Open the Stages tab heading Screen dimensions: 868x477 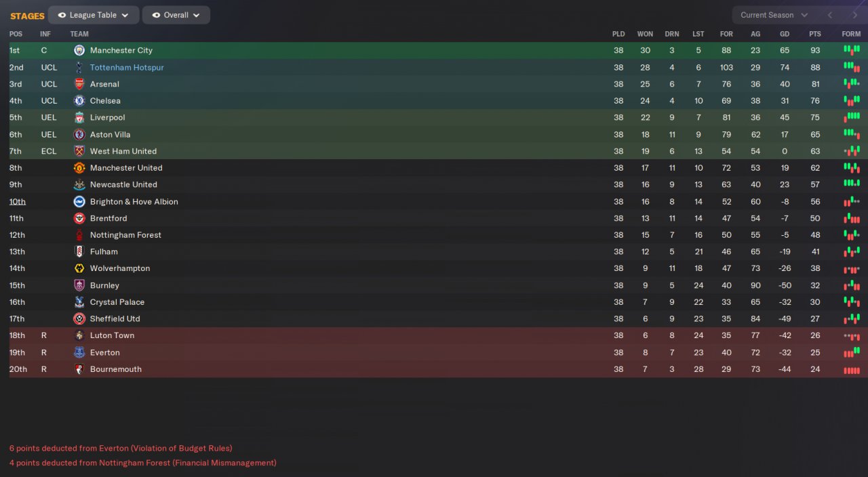[27, 16]
